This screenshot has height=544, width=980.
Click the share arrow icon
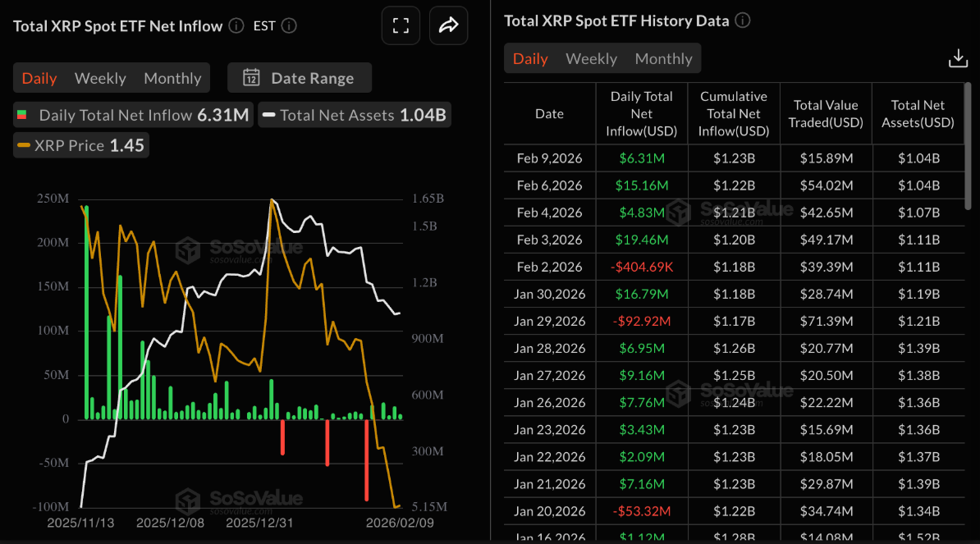tap(448, 25)
